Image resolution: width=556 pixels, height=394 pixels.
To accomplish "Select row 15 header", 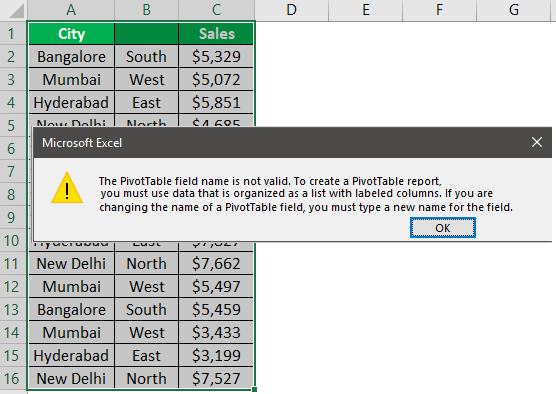I will pyautogui.click(x=13, y=356).
